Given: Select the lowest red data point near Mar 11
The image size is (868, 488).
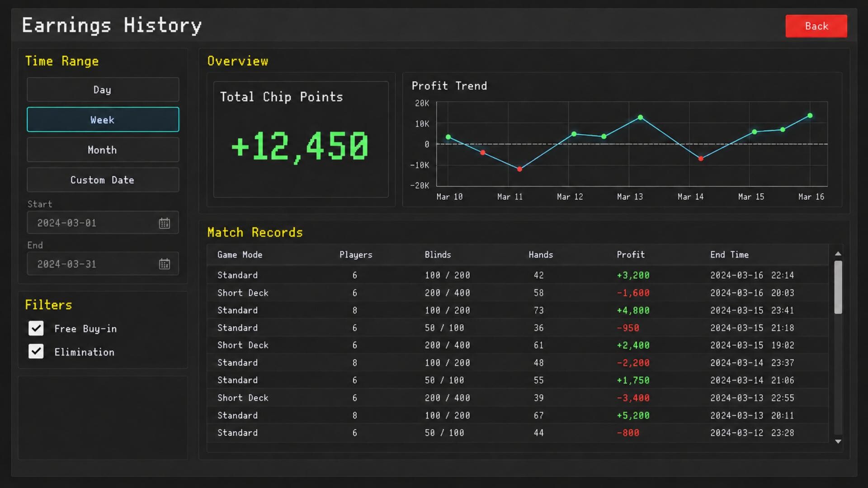Looking at the screenshot, I should [519, 169].
